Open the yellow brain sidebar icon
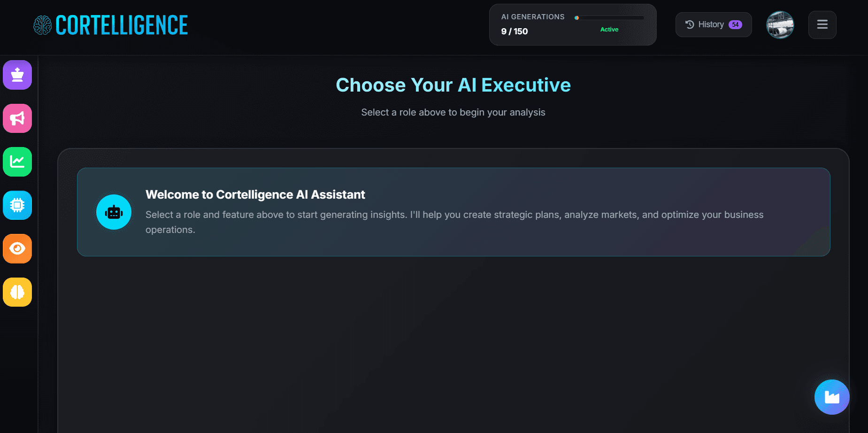The height and width of the screenshot is (433, 868). coord(17,292)
